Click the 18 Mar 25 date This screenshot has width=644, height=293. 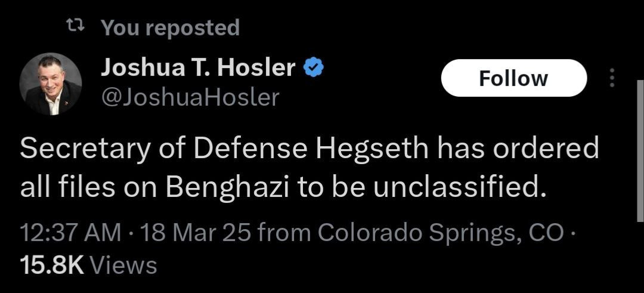pyautogui.click(x=191, y=232)
